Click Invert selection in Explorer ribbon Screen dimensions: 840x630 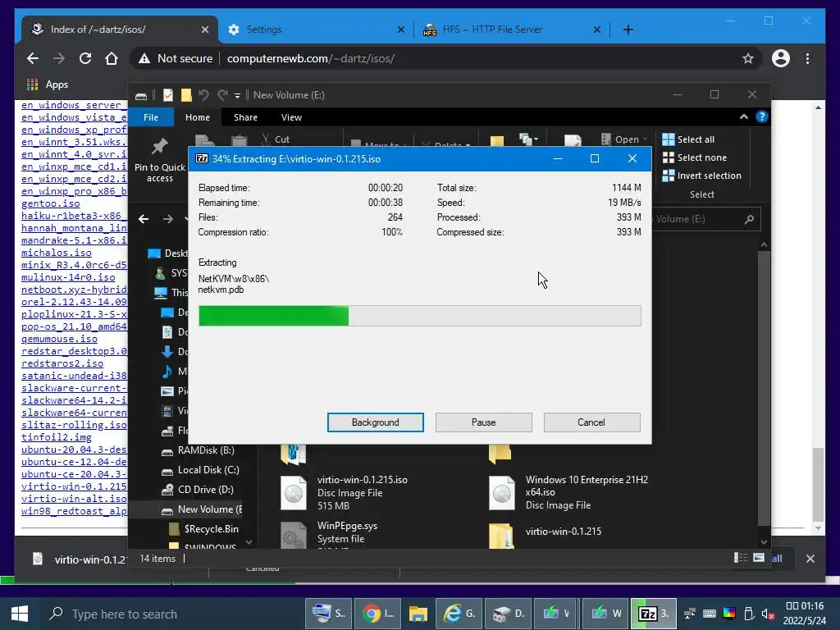702,176
